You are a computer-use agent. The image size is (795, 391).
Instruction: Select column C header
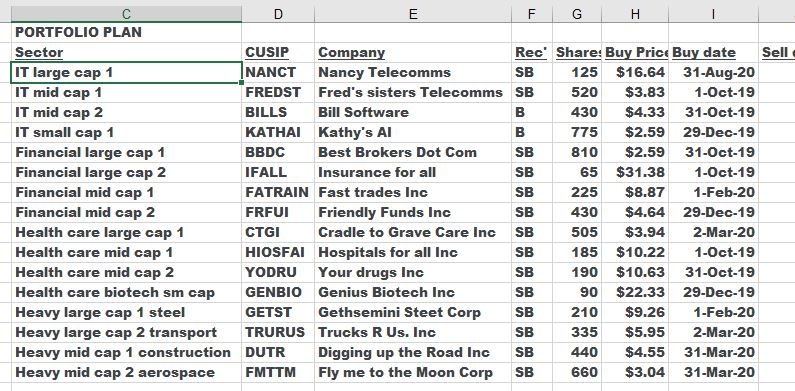pos(126,14)
